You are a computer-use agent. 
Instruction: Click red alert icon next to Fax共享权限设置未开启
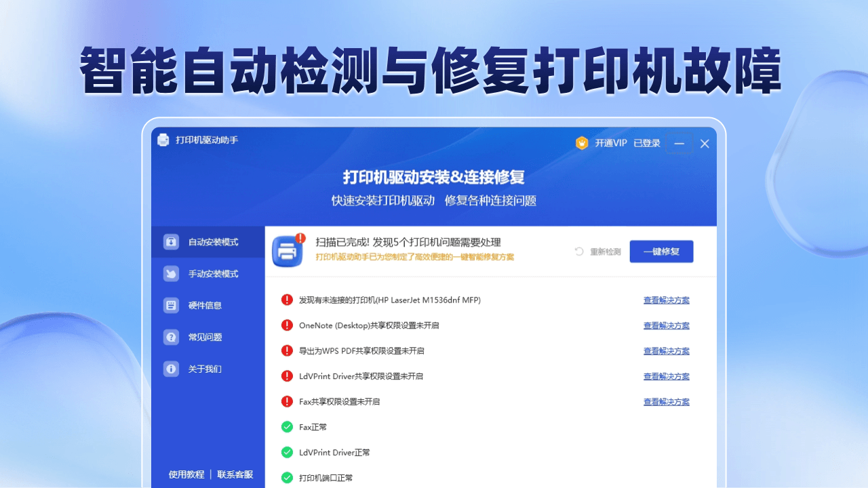coord(287,401)
